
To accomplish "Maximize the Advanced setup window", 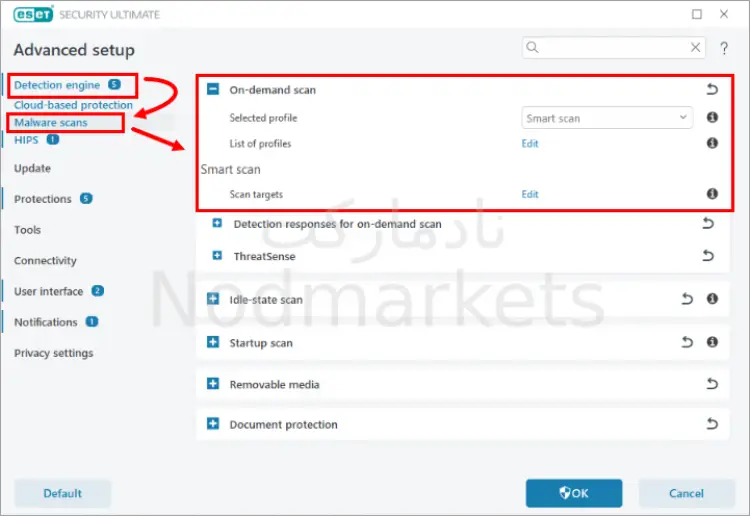I will [697, 14].
